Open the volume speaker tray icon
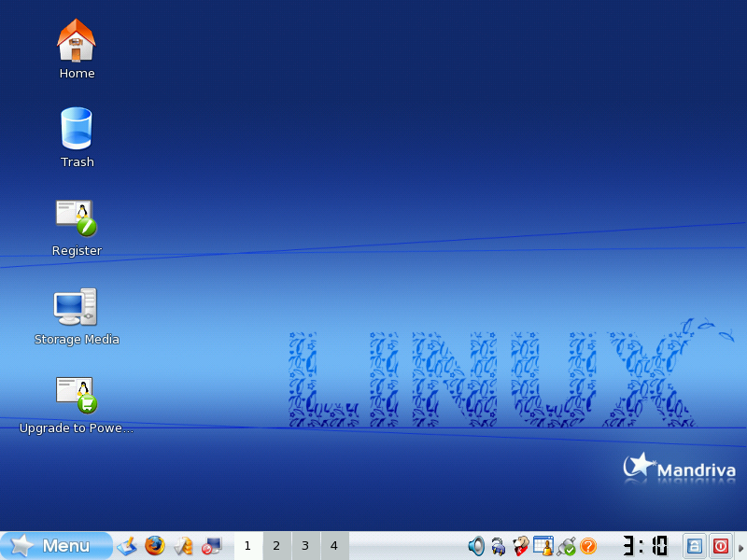 click(476, 546)
